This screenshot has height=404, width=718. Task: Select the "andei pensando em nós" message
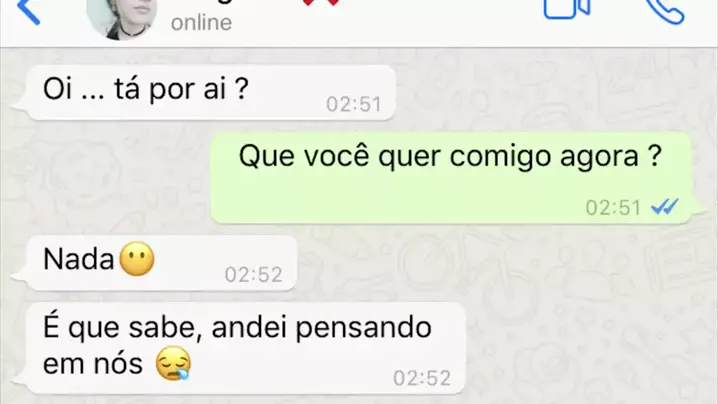[245, 348]
